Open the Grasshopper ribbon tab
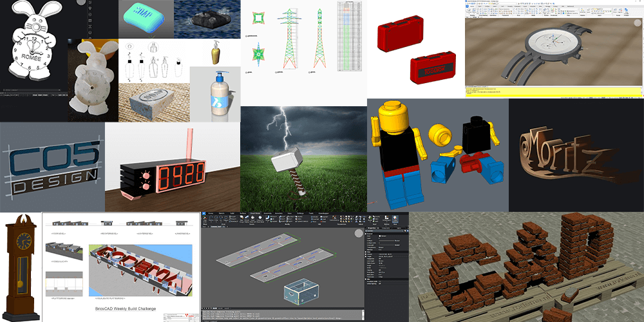The image size is (644, 322). click(x=324, y=214)
